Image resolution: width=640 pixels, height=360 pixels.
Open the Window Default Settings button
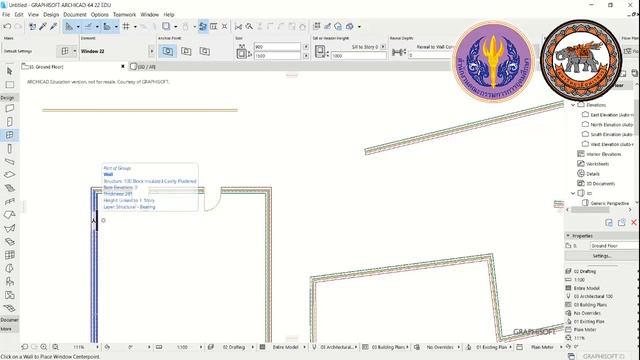65,51
